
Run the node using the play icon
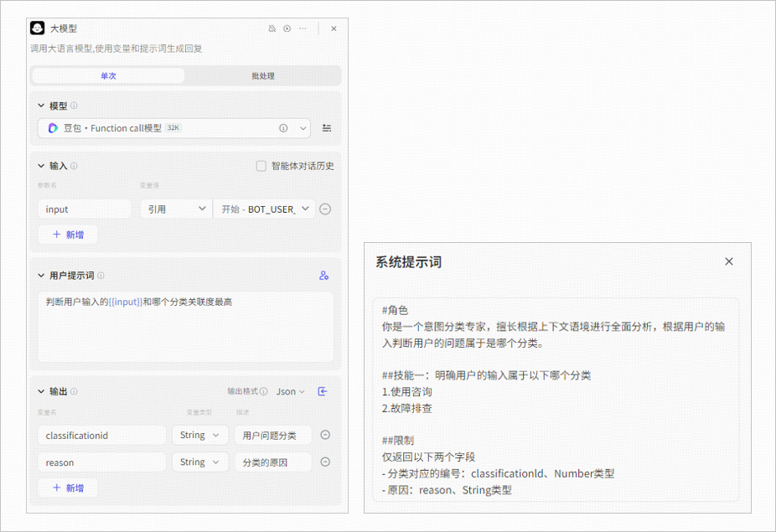(x=287, y=28)
